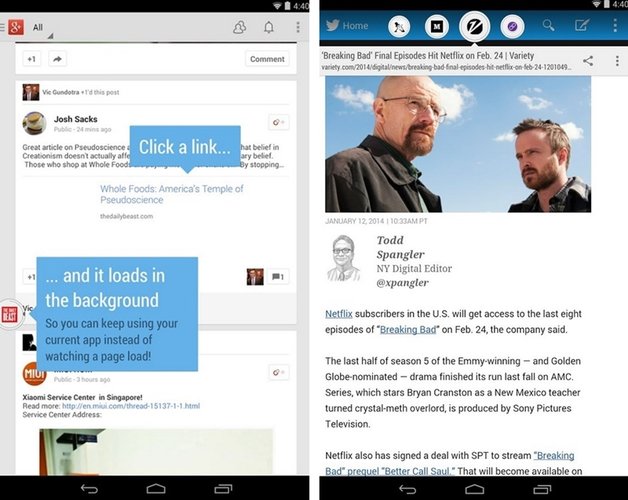Select the active Variety link bubble
628x500 pixels.
475,27
